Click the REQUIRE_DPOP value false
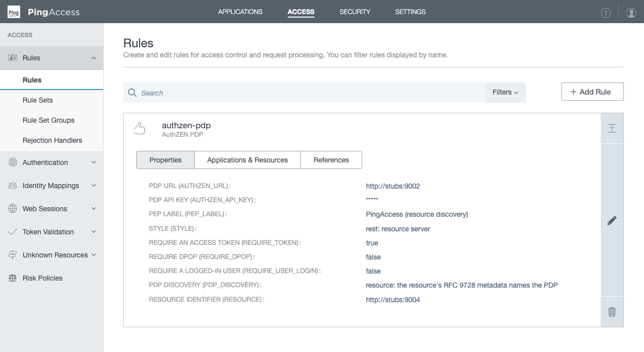Image resolution: width=644 pixels, height=352 pixels. click(x=373, y=257)
